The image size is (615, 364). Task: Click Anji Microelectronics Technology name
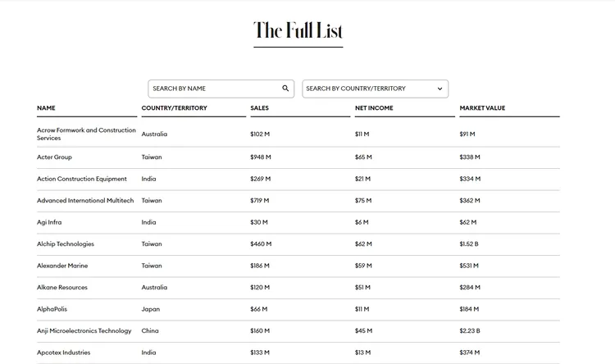click(84, 330)
